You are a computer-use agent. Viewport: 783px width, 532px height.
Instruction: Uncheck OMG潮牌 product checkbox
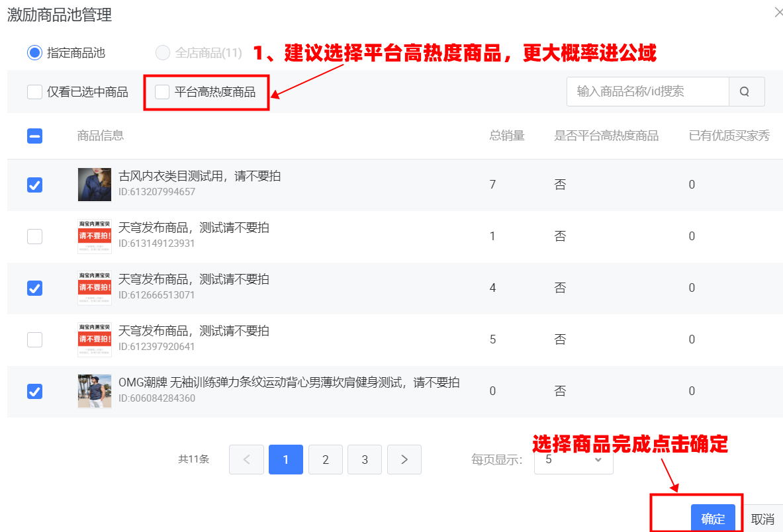[34, 391]
